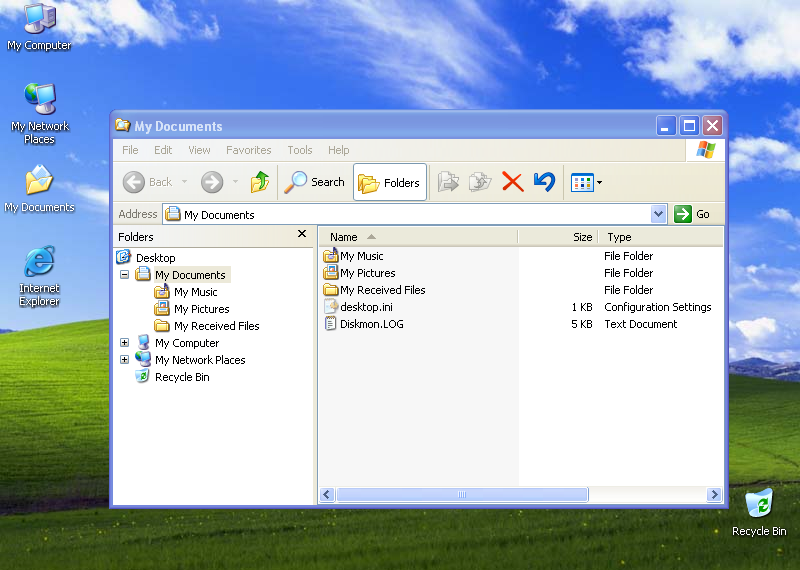Open the Tools menu
The image size is (800, 570).
pos(299,150)
